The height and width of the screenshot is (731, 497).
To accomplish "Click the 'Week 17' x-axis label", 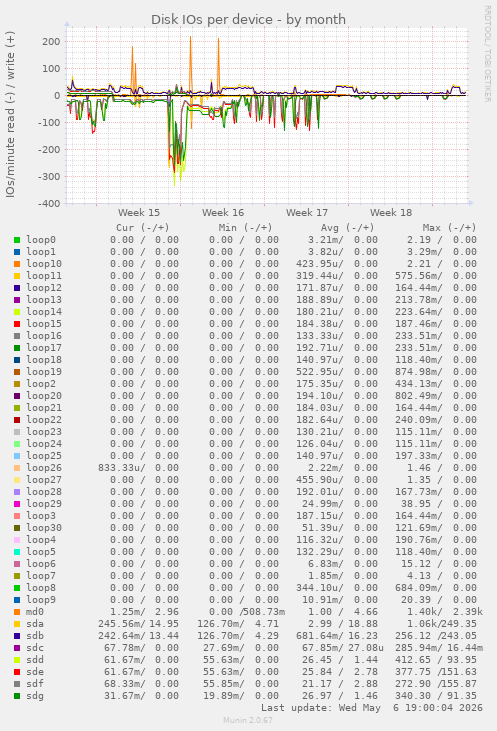I will point(307,213).
